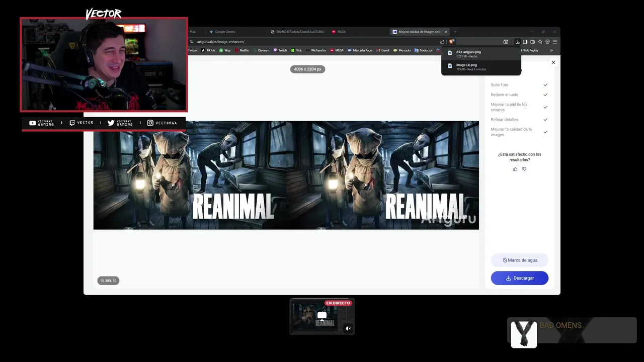Unmute the EN DIRECTO mini preview
The height and width of the screenshot is (362, 644).
click(x=348, y=328)
